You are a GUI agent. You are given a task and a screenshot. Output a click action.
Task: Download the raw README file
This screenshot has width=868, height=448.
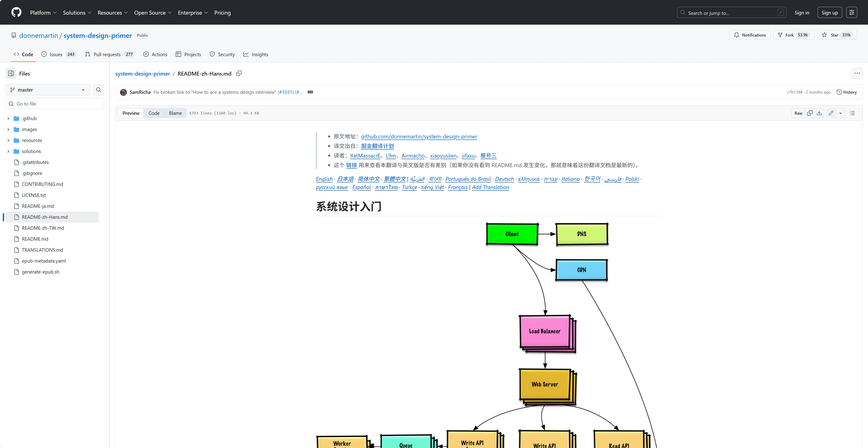tap(819, 113)
